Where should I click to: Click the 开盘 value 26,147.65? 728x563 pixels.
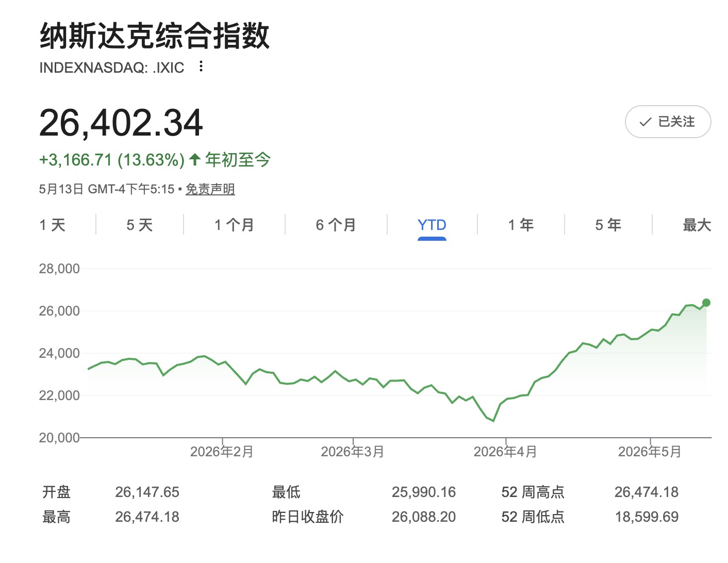coord(147,492)
